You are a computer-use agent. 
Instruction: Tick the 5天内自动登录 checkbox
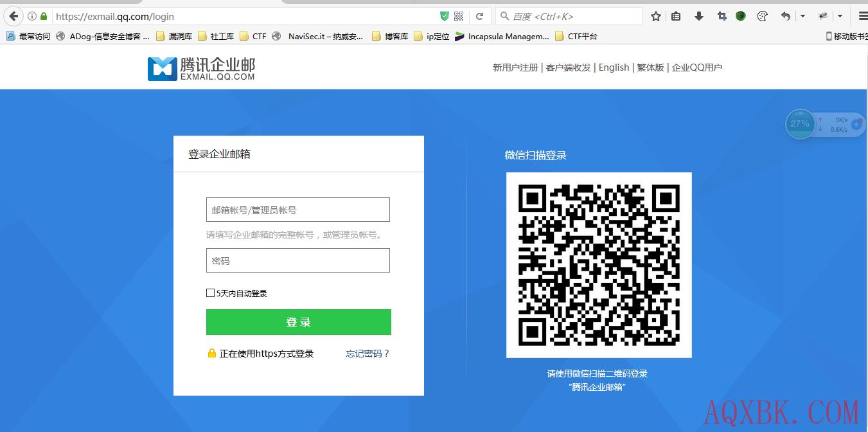210,293
